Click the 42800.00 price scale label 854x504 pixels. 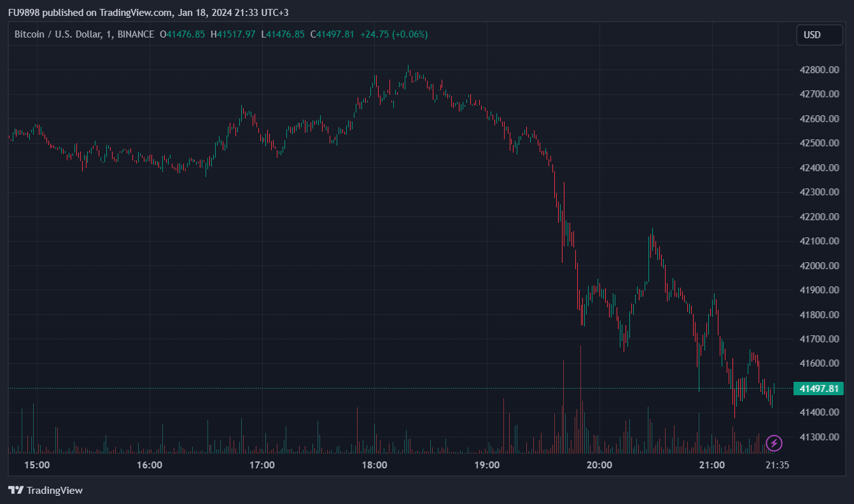point(818,70)
